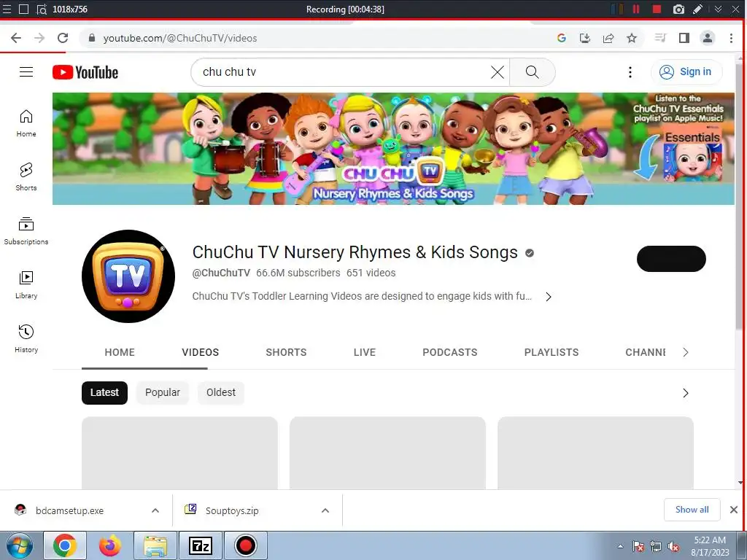Switch to the HOME tab
Screen dimensions: 747x560
(x=120, y=352)
